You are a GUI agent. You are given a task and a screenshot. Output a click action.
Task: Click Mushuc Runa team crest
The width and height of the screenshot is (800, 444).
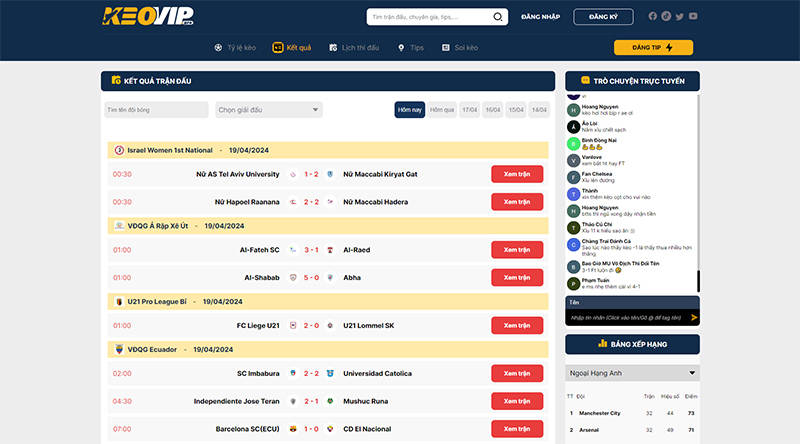(330, 401)
